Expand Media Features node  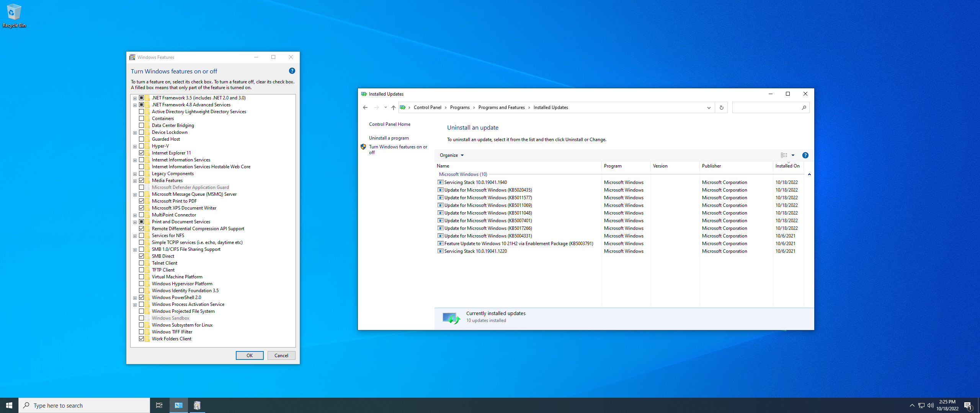135,181
